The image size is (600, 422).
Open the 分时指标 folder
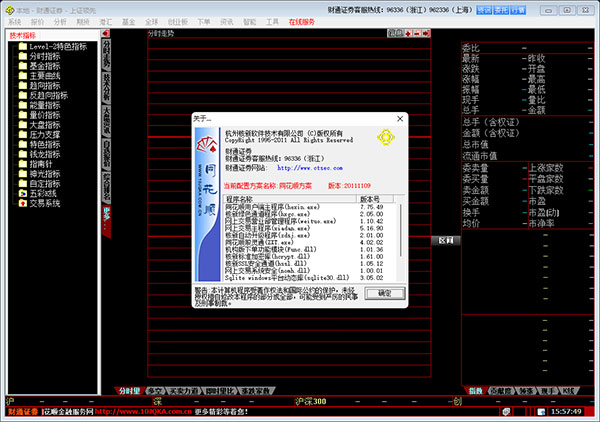tap(40, 57)
